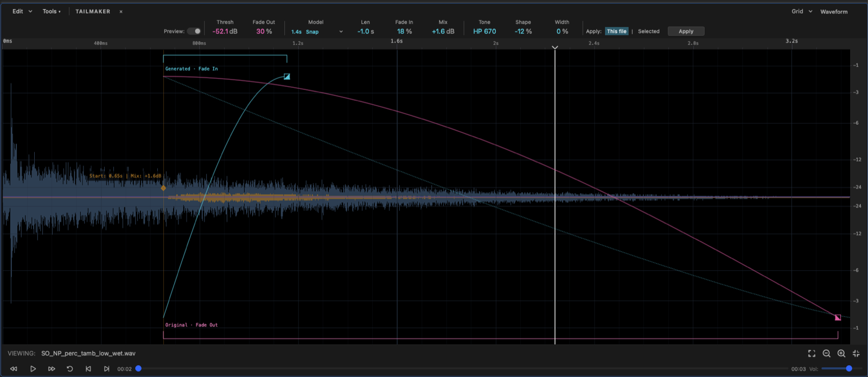Viewport: 868px width, 377px height.
Task: Click the rewind playback icon
Action: pyautogui.click(x=14, y=369)
